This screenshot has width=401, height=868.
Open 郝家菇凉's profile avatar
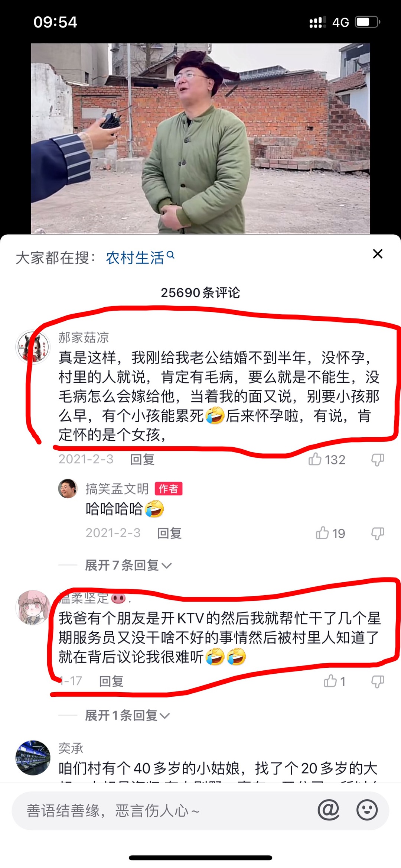click(x=33, y=347)
